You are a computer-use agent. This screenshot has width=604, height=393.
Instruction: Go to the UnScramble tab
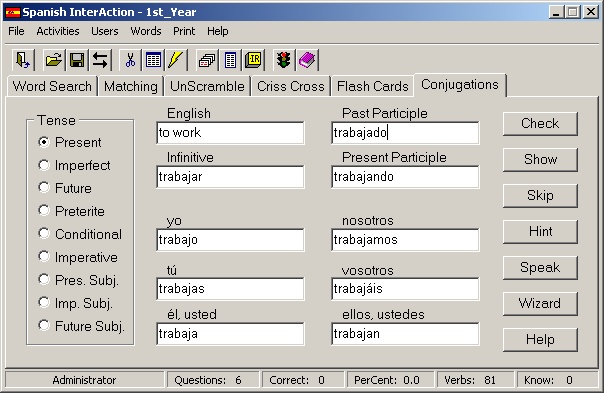(x=207, y=86)
